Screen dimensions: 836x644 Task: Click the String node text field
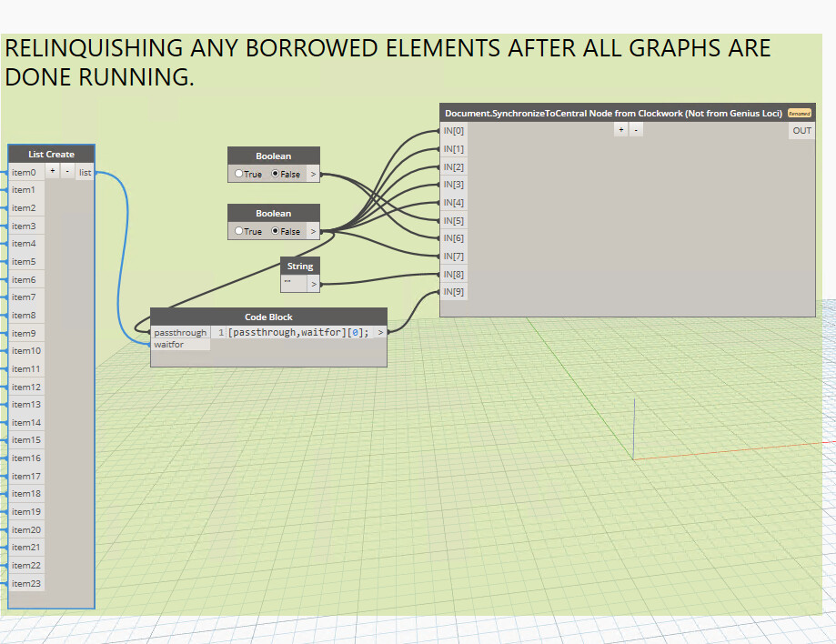coord(294,284)
